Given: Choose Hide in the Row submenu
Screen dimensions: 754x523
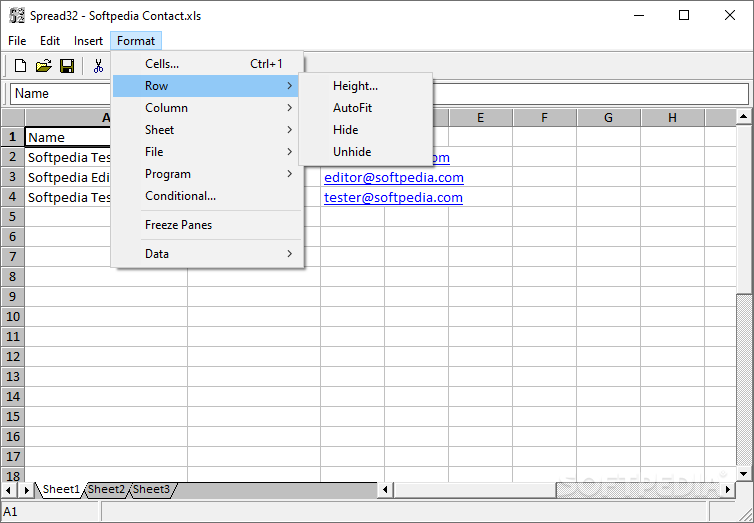Looking at the screenshot, I should (x=365, y=130).
